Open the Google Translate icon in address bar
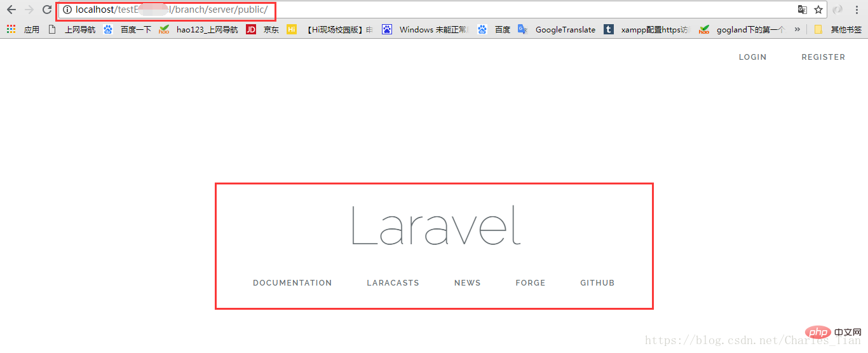This screenshot has height=353, width=868. tap(803, 10)
